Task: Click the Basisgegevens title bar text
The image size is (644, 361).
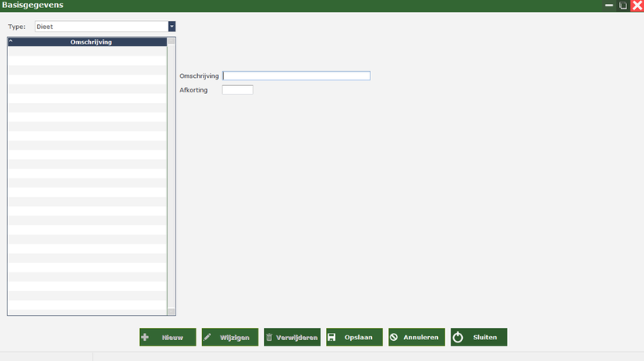Action: pyautogui.click(x=33, y=6)
